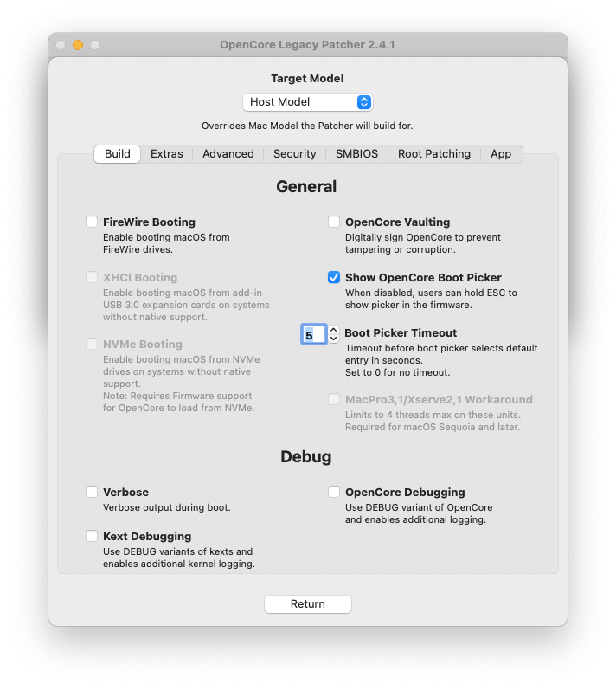Switch to the Extras tab
The height and width of the screenshot is (690, 616).
pos(167,154)
